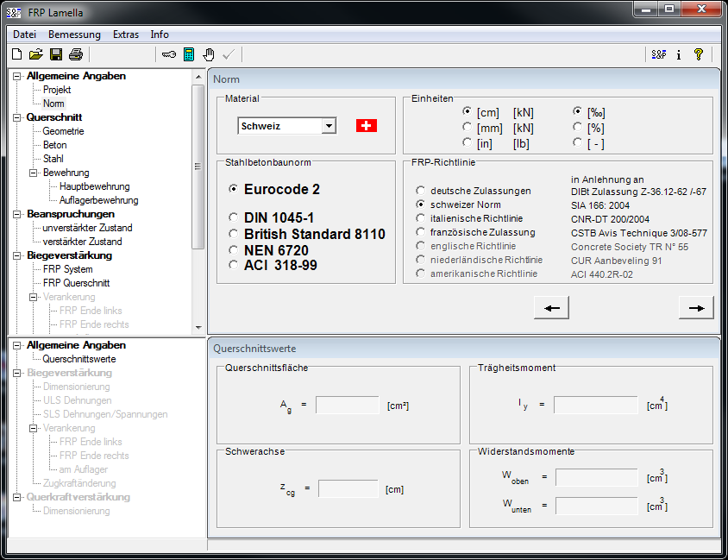Open the calculator toolbar icon
The height and width of the screenshot is (560, 728).
click(x=189, y=54)
